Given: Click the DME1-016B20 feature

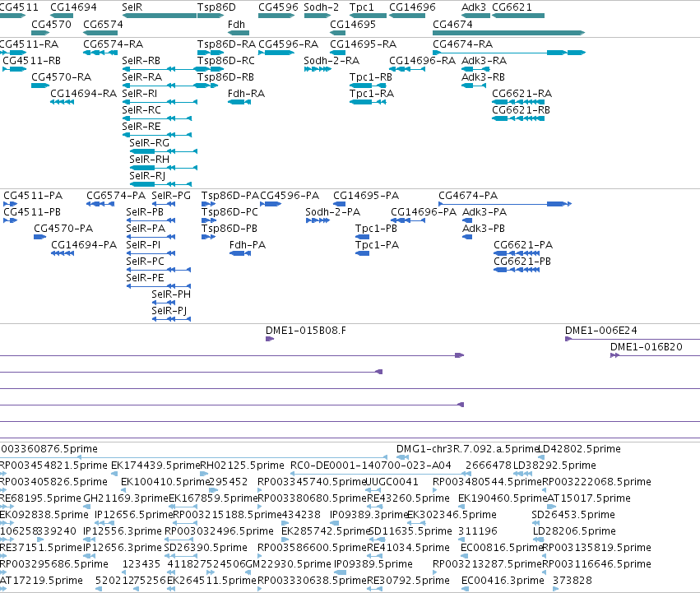Looking at the screenshot, I should pyautogui.click(x=655, y=355).
